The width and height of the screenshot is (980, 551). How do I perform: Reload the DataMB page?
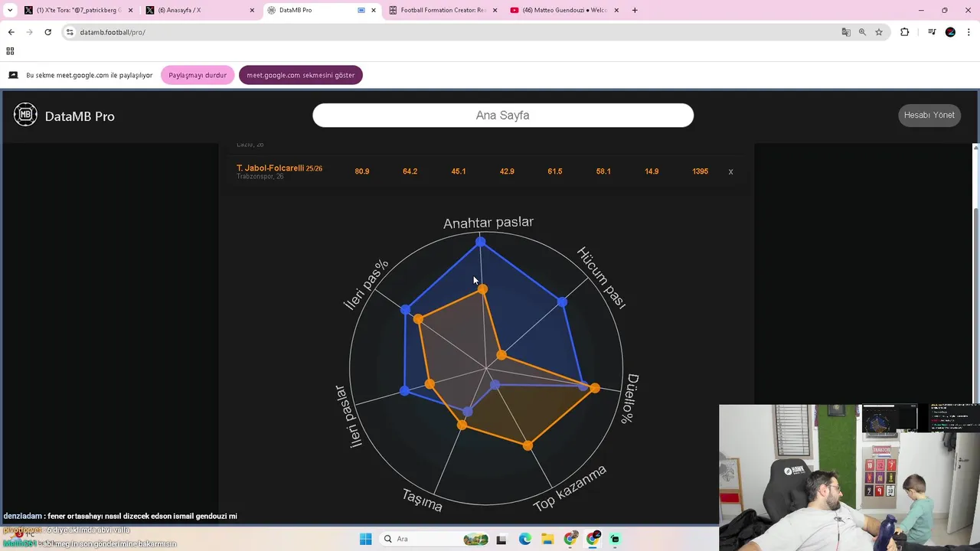click(47, 32)
